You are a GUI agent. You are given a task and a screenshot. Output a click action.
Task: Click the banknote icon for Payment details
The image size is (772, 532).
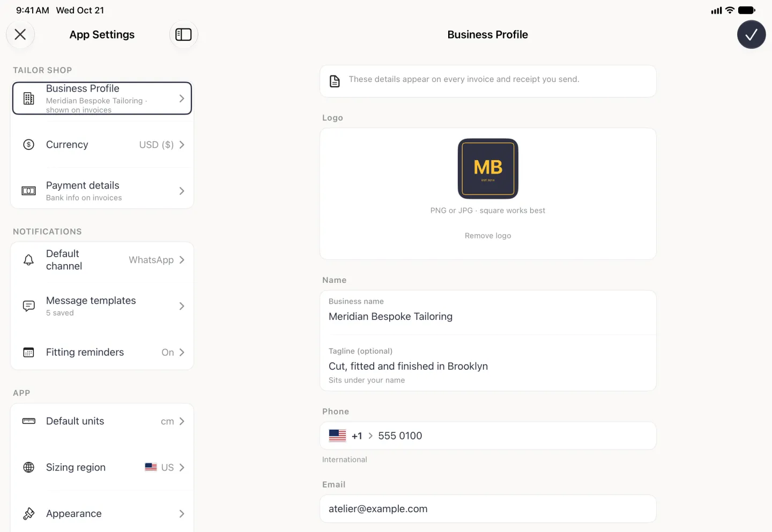tap(29, 191)
